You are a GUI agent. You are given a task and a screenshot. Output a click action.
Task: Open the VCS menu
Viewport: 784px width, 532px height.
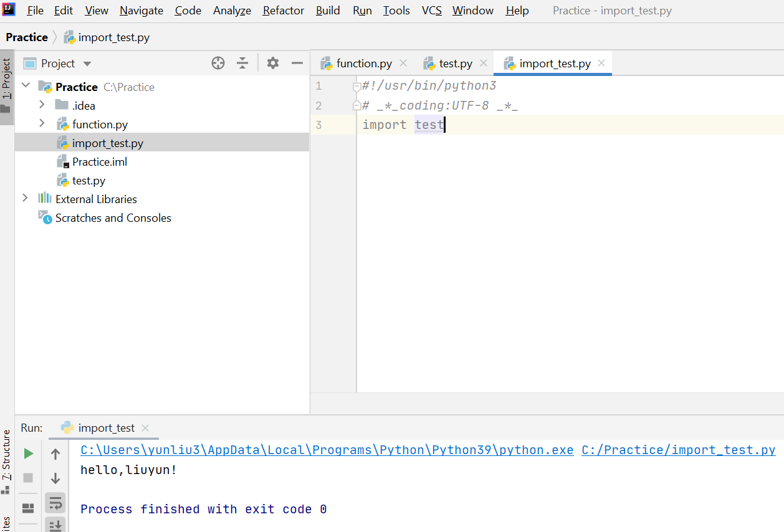432,11
